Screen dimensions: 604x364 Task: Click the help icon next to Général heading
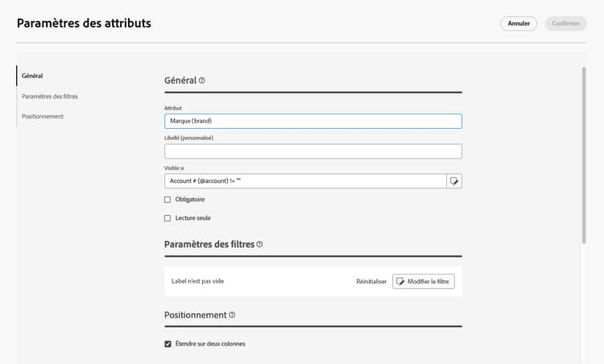click(202, 81)
